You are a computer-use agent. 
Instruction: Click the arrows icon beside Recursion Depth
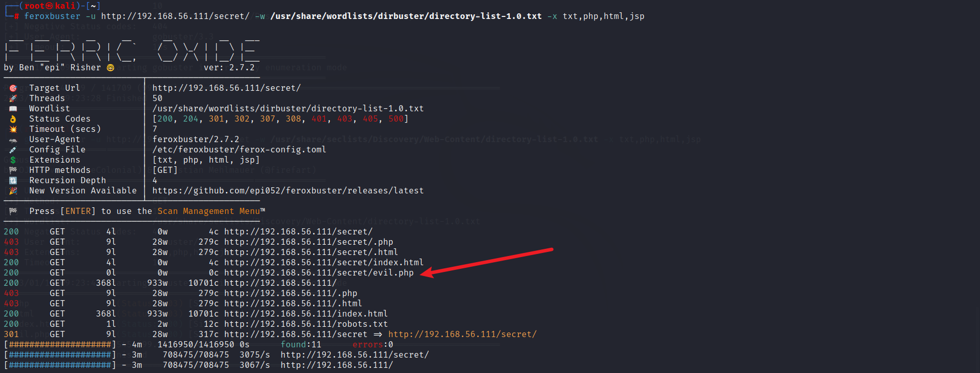[13, 181]
